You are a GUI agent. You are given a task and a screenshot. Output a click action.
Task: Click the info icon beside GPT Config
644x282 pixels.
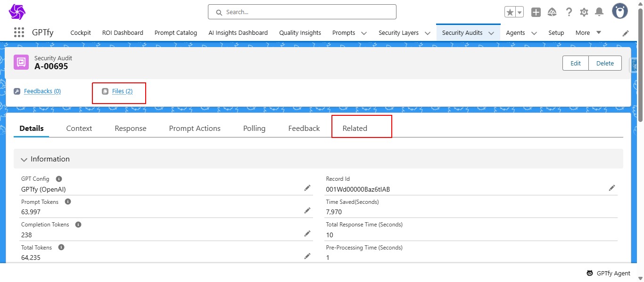(x=59, y=179)
